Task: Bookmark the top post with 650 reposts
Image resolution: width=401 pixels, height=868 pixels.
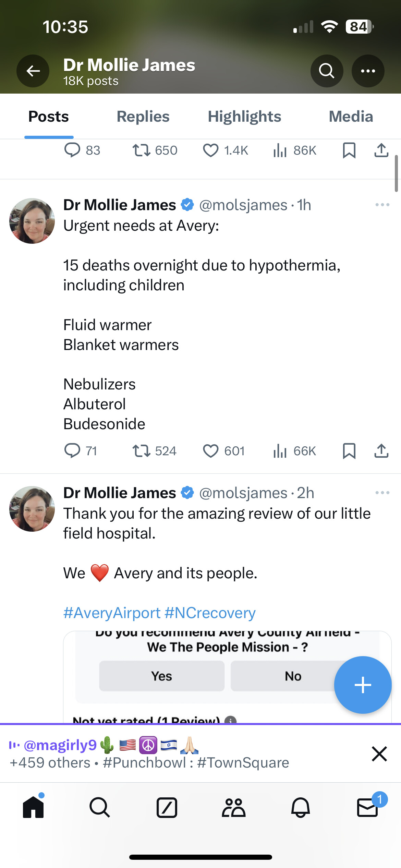Action: (349, 150)
